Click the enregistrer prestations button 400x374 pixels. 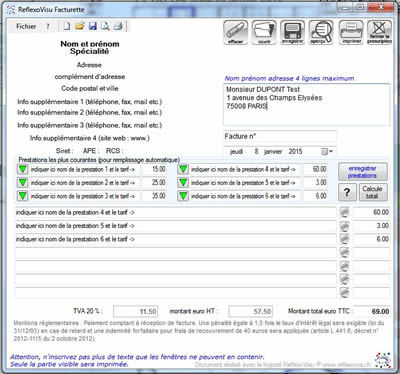click(363, 172)
